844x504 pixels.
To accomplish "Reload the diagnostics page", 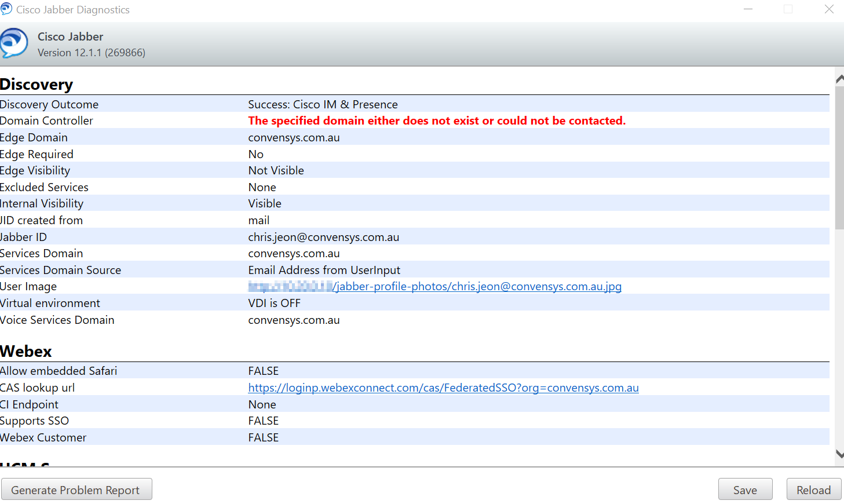I will coord(813,490).
